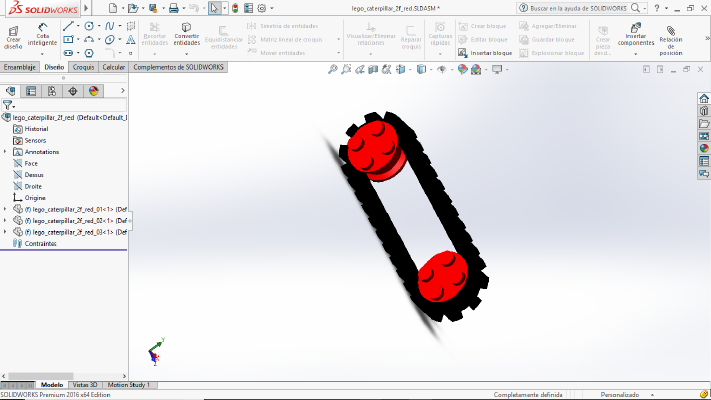Click Previous View icon
Image resolution: width=711 pixels, height=400 pixels.
click(x=360, y=69)
